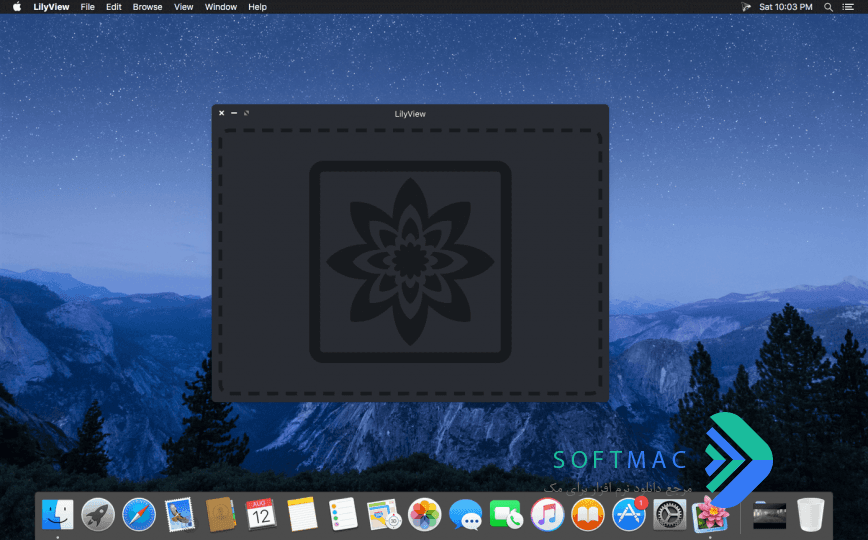Open the Help menu
Viewport: 868px width, 540px height.
(x=257, y=7)
